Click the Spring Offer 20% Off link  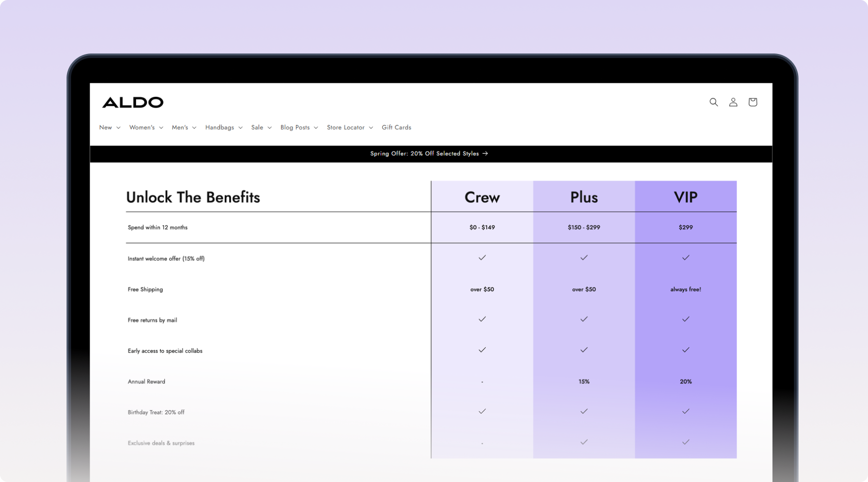(424, 153)
